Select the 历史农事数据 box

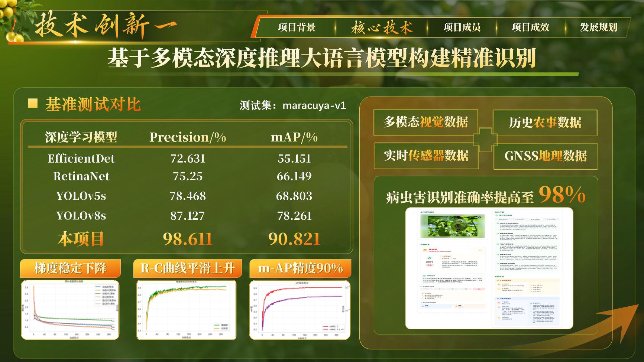point(545,123)
